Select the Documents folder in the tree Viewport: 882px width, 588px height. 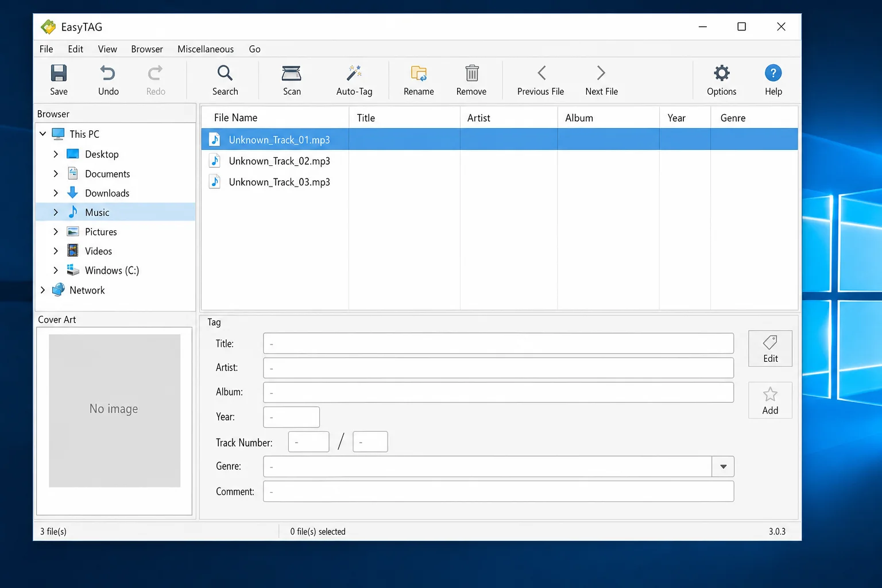(x=107, y=174)
